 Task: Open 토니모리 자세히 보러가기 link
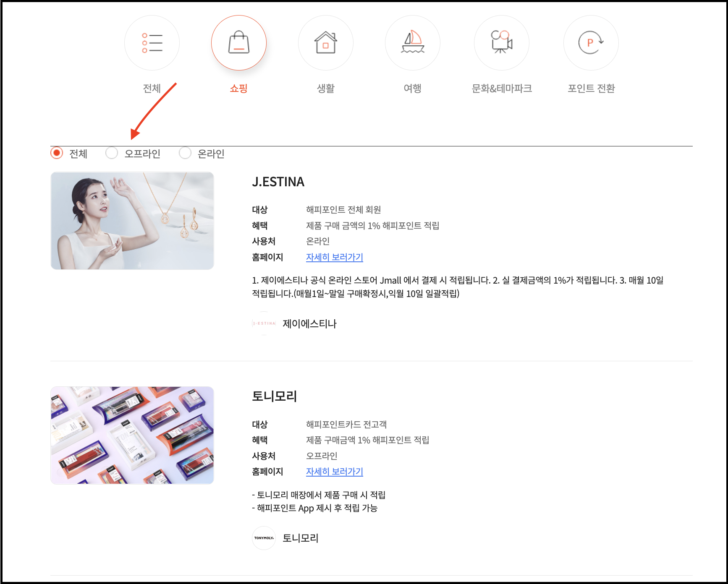coord(335,472)
